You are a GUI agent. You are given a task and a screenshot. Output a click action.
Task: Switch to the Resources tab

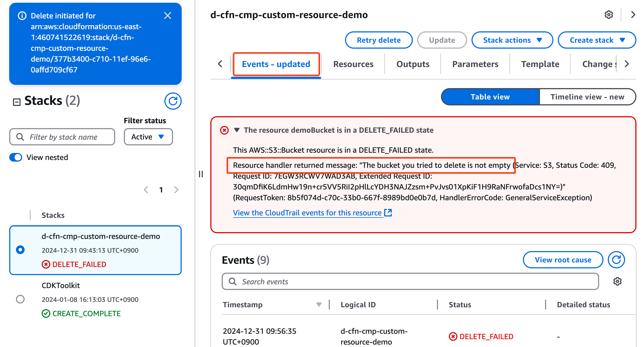(353, 64)
